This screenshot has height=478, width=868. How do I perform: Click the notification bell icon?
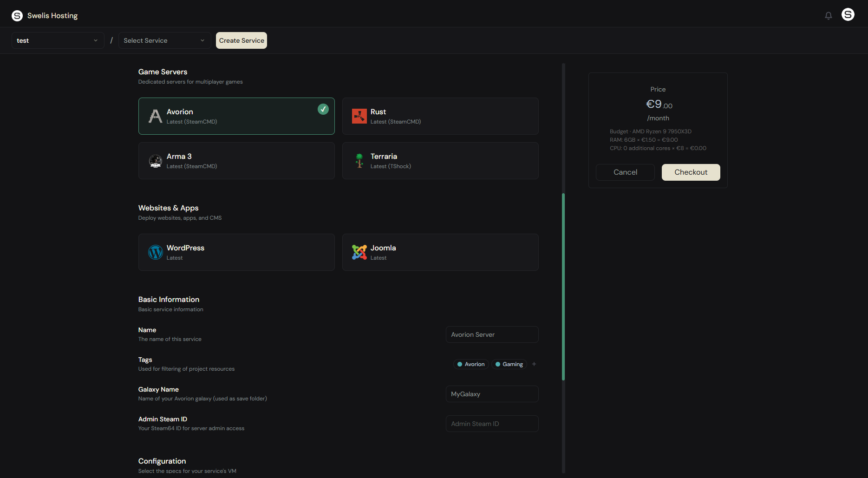pyautogui.click(x=828, y=16)
